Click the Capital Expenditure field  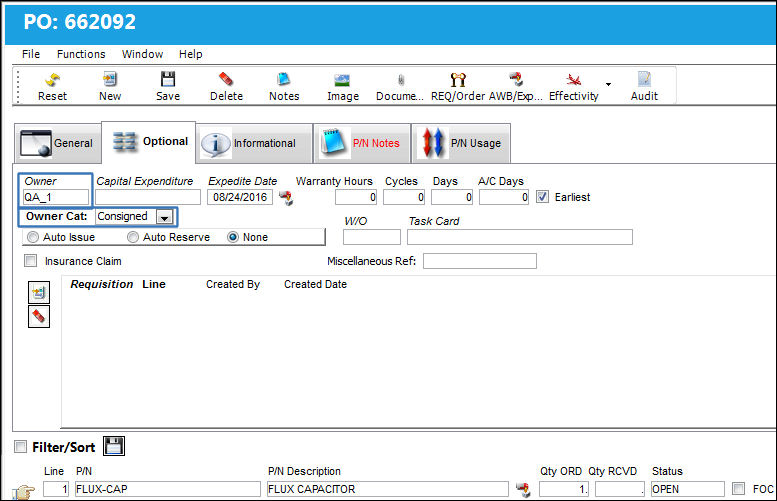(148, 197)
